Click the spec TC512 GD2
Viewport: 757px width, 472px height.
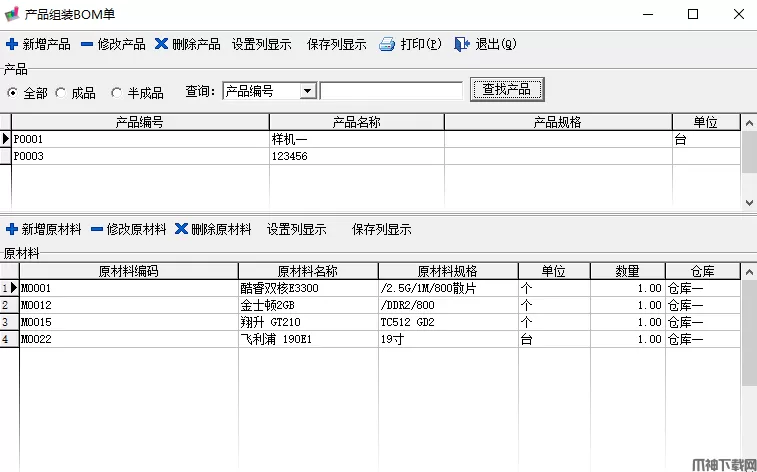[x=407, y=322]
